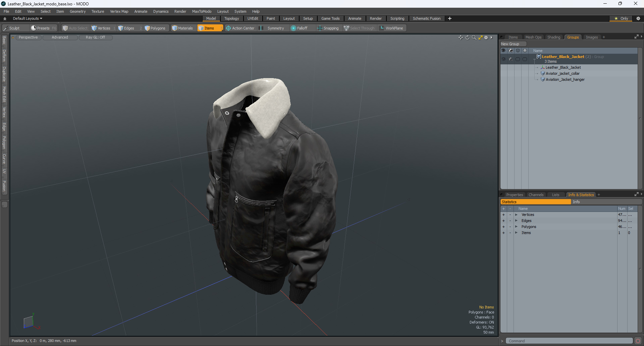Screen dimensions: 644x346
Task: Add a new layout tab with plus
Action: [x=450, y=18]
